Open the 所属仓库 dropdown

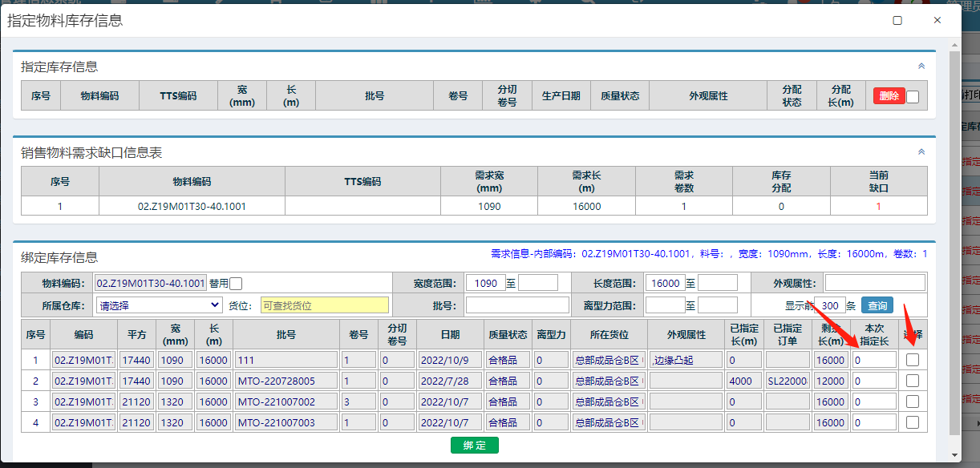[x=159, y=305]
